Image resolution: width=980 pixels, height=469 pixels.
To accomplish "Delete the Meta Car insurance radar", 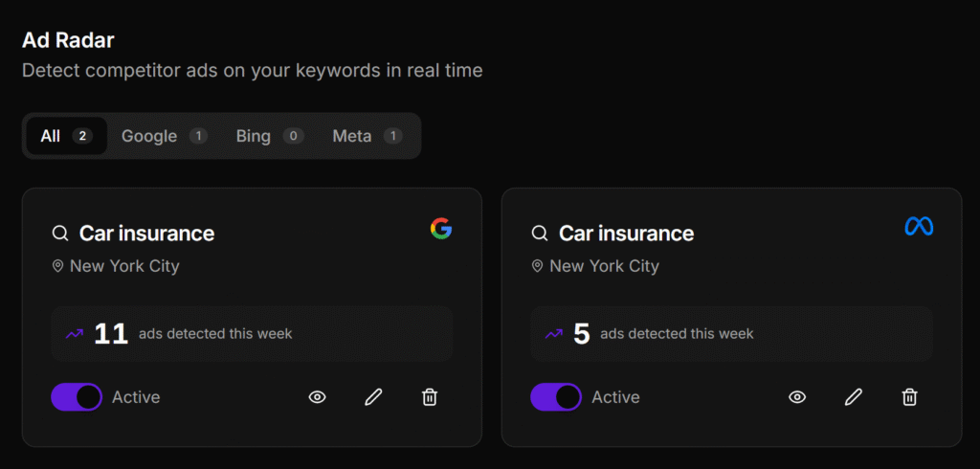I will tap(909, 397).
